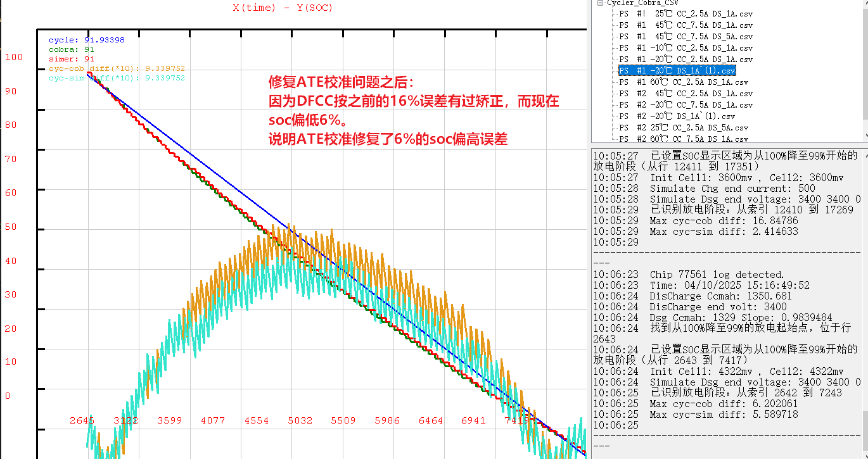Click legend entry simer: 91
This screenshot has width=868, height=459.
72,59
